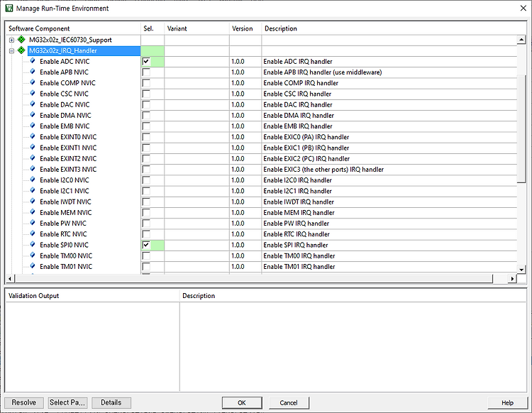The image size is (532, 413).
Task: Click the Version column header
Action: coord(245,28)
